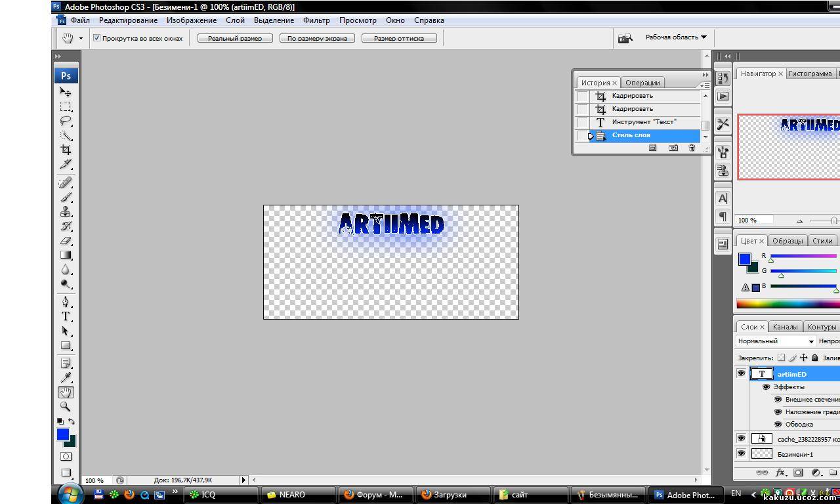Switch to the 'Операции' tab
The image size is (840, 504).
click(x=642, y=83)
